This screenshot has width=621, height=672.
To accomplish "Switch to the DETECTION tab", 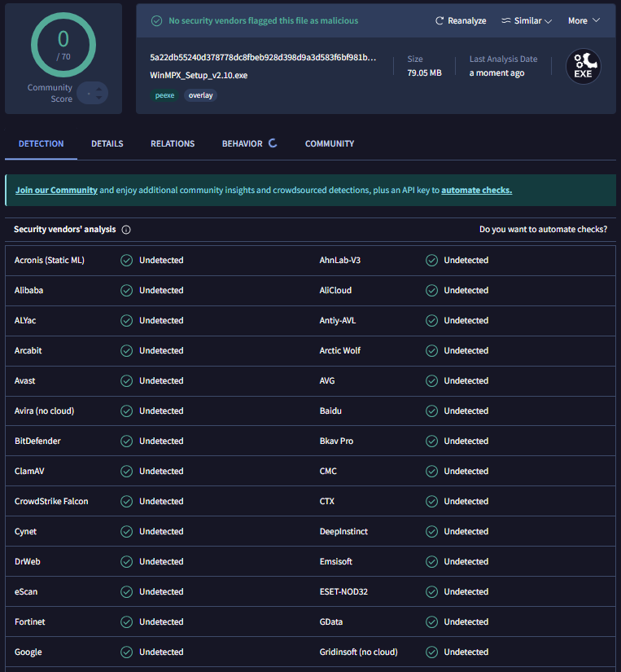I will coord(42,143).
